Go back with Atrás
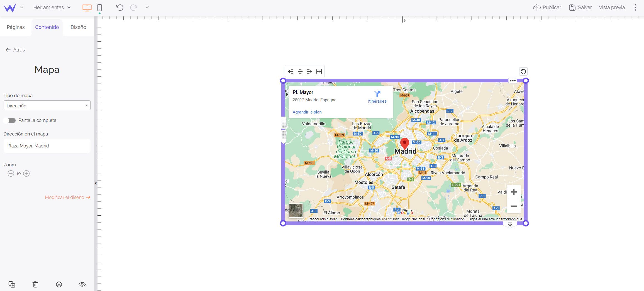644x291 pixels. coord(15,50)
